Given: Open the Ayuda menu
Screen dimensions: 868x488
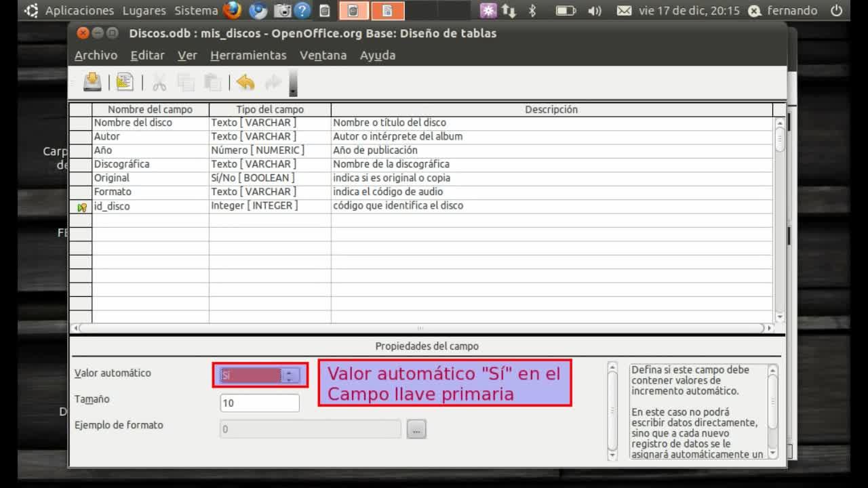Looking at the screenshot, I should click(x=378, y=56).
